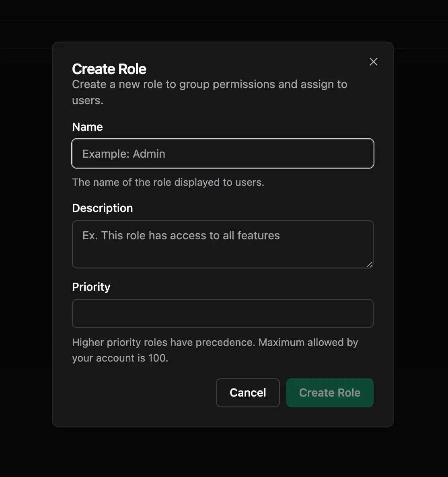Click the green Create Role button
Viewport: 448px width, 477px height.
(x=330, y=393)
